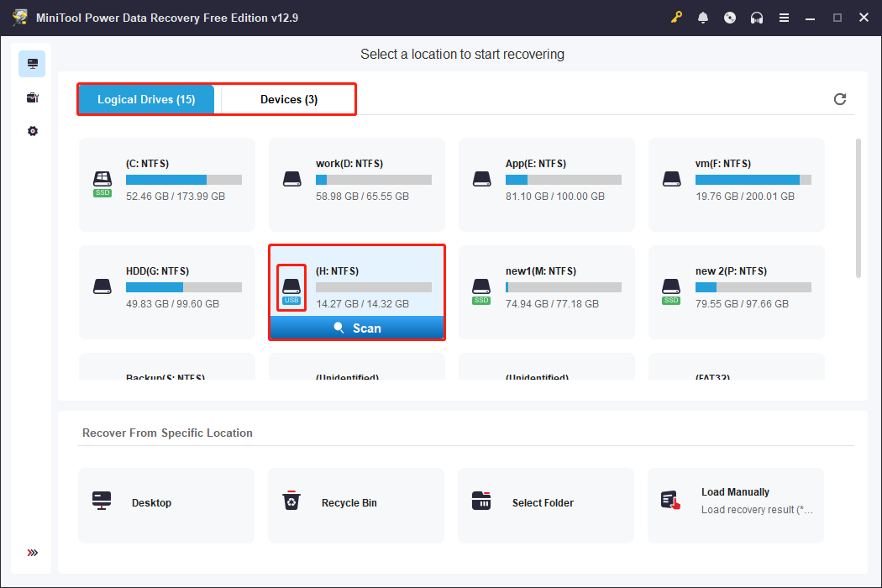Click the 52.46 GB / 173.99 GB text
882x588 pixels.
[176, 197]
